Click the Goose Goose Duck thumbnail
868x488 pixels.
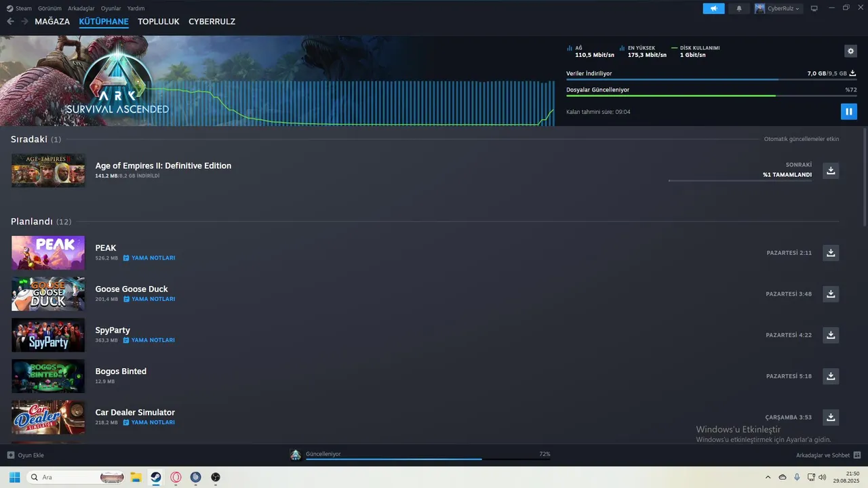pos(48,294)
